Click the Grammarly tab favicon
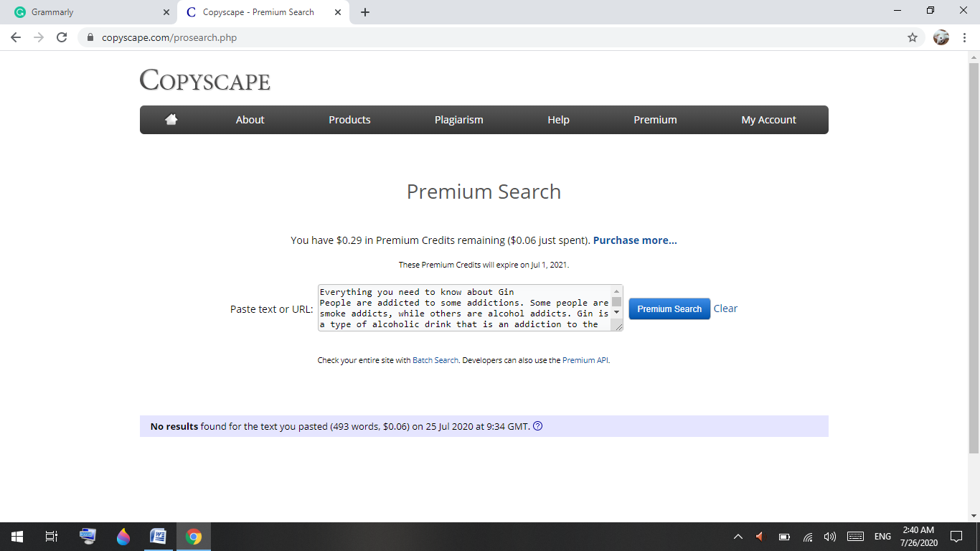Image resolution: width=980 pixels, height=551 pixels. click(x=20, y=12)
